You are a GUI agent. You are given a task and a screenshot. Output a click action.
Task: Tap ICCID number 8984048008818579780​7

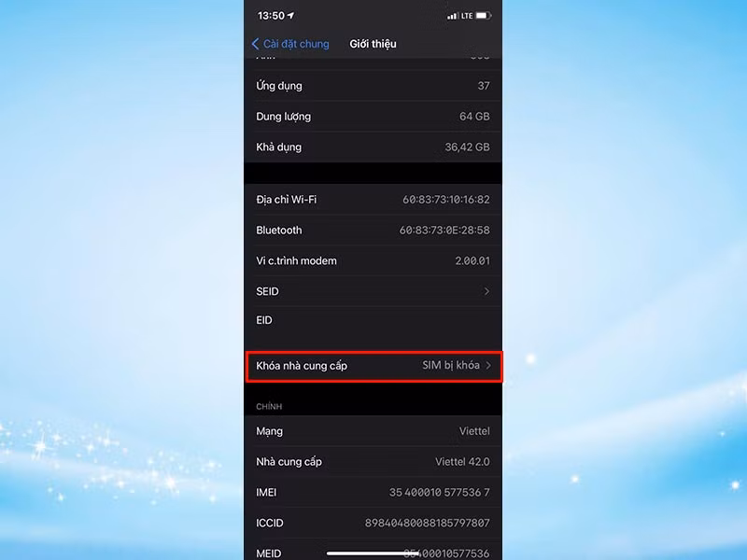pos(428,523)
